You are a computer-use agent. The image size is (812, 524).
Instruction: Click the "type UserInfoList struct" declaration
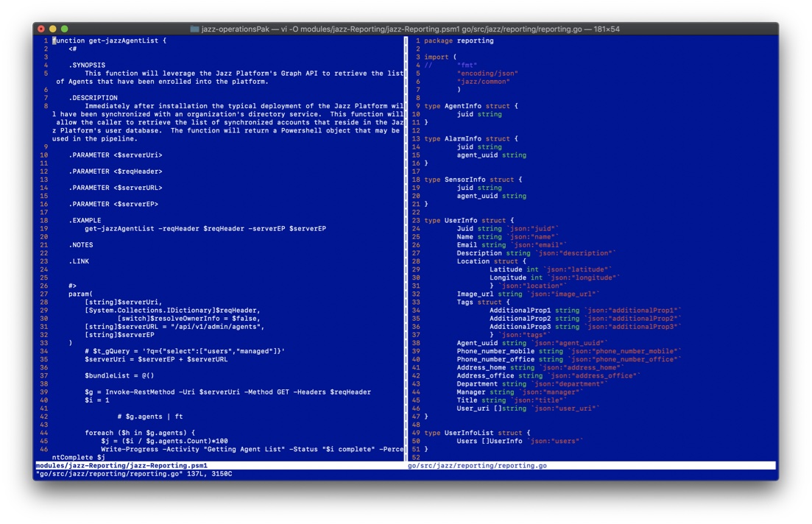[x=476, y=433]
